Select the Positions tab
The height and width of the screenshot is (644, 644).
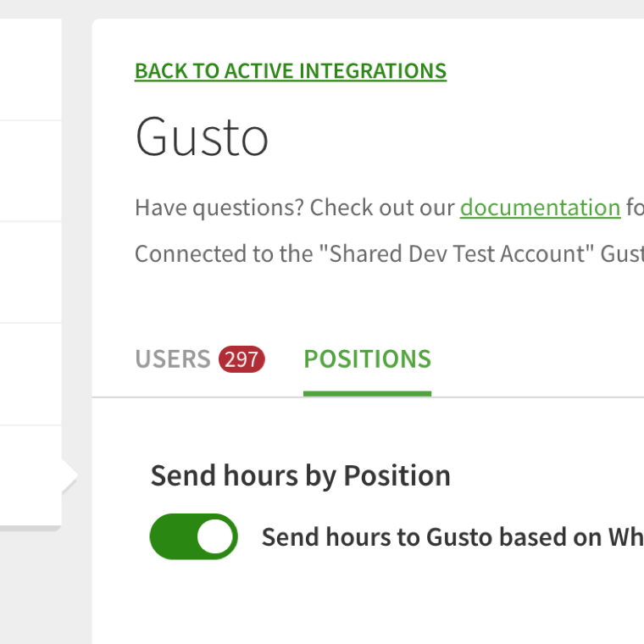[x=367, y=359]
